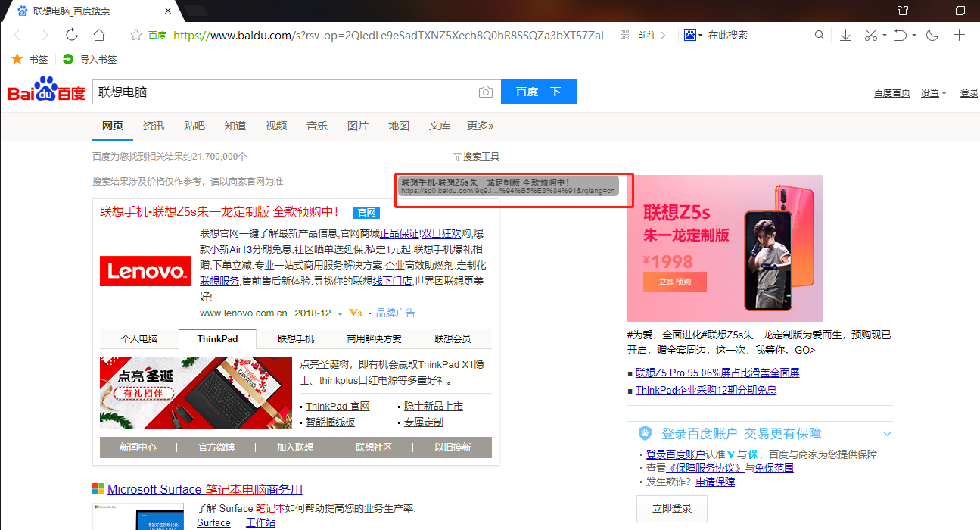Viewport: 980px width, 530px height.
Task: Open the 商用解决方案 tab in Lenovo card
Action: tap(375, 339)
